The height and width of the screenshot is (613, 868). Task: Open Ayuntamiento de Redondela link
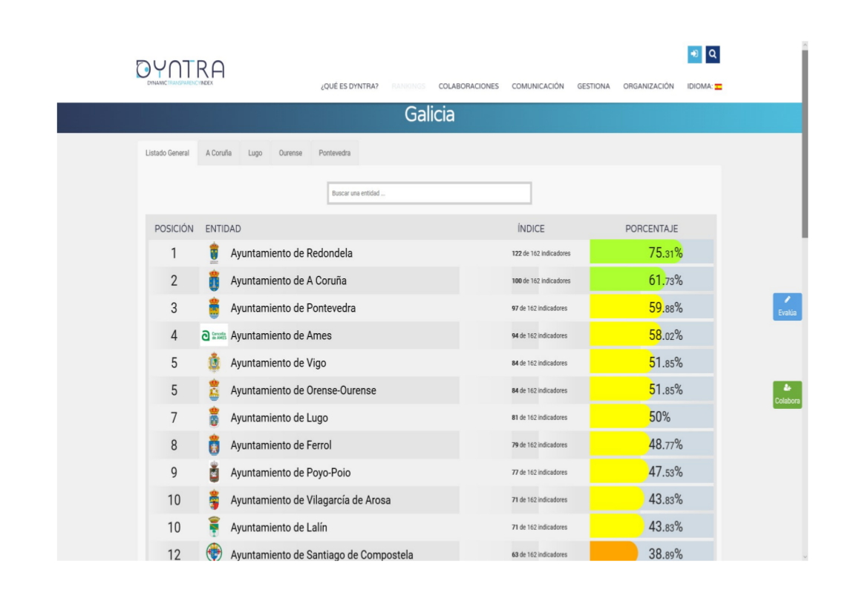pos(291,253)
